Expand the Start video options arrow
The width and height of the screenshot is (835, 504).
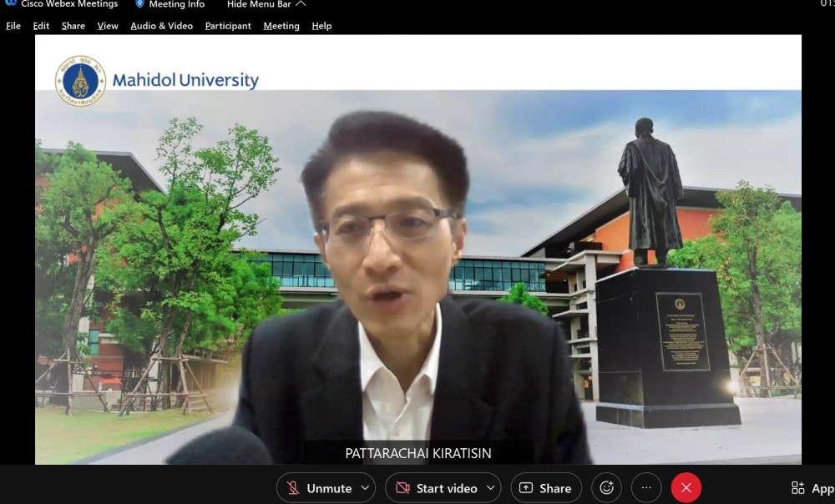pos(490,488)
